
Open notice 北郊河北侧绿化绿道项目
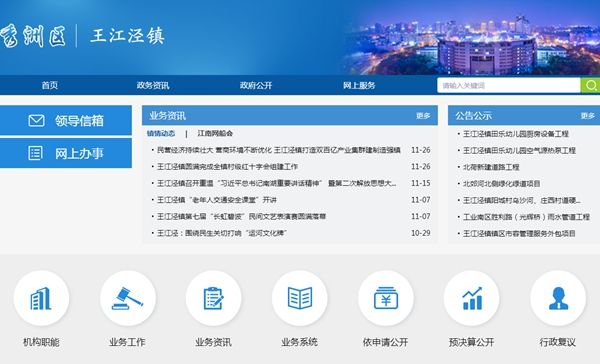(502, 184)
